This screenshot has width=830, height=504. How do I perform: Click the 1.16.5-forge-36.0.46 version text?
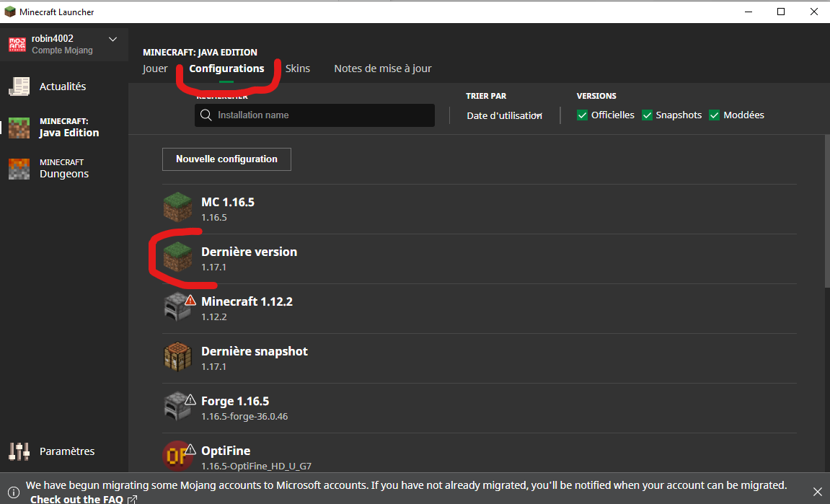point(244,417)
